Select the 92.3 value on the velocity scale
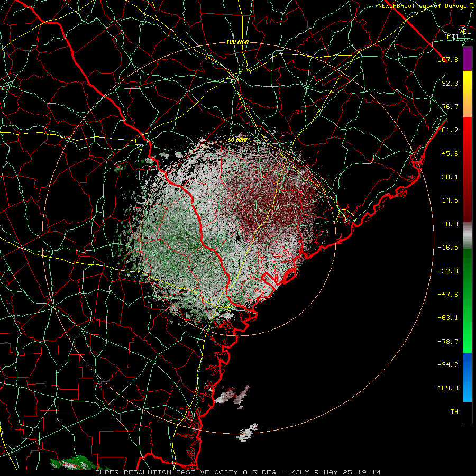This screenshot has height=476, width=476. click(450, 83)
